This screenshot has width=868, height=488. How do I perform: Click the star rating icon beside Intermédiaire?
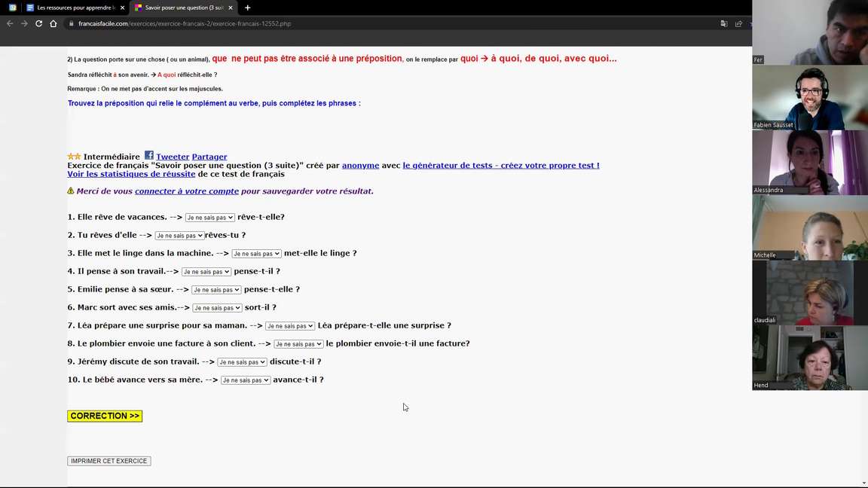[74, 157]
